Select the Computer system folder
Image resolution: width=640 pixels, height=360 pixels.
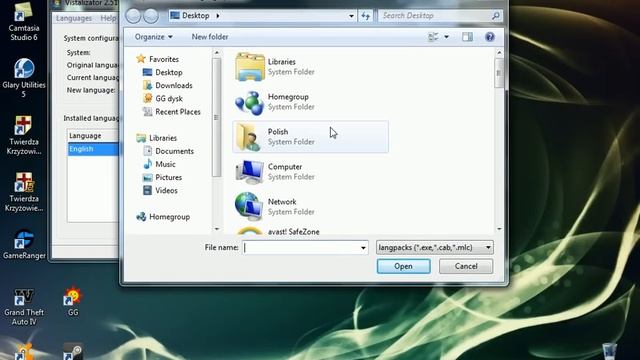tap(310, 172)
